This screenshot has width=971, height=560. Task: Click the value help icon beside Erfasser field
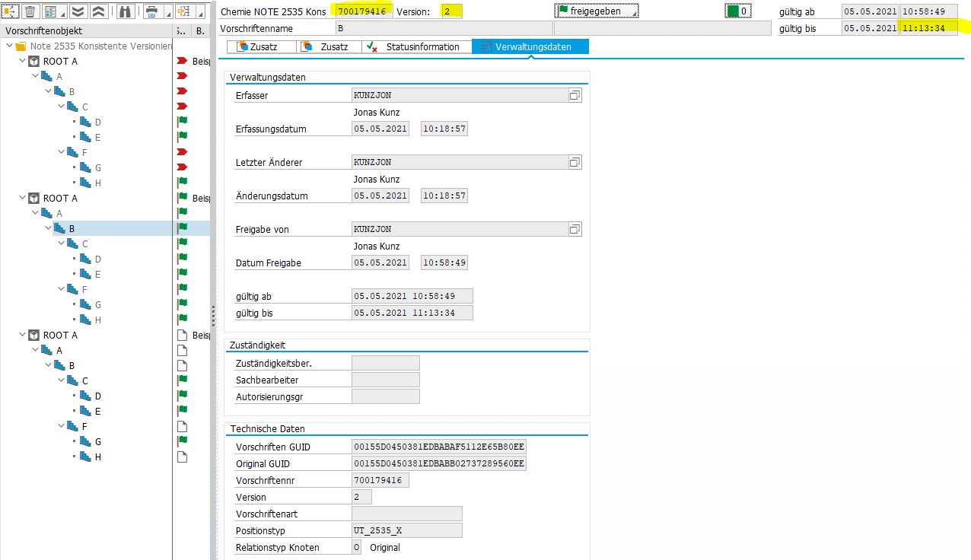point(575,95)
